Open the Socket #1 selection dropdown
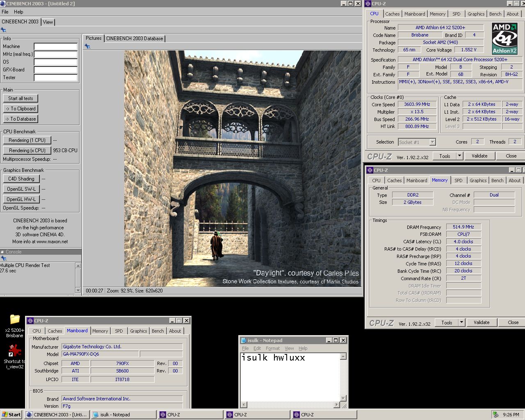Image resolution: width=525 pixels, height=420 pixels. pyautogui.click(x=432, y=142)
